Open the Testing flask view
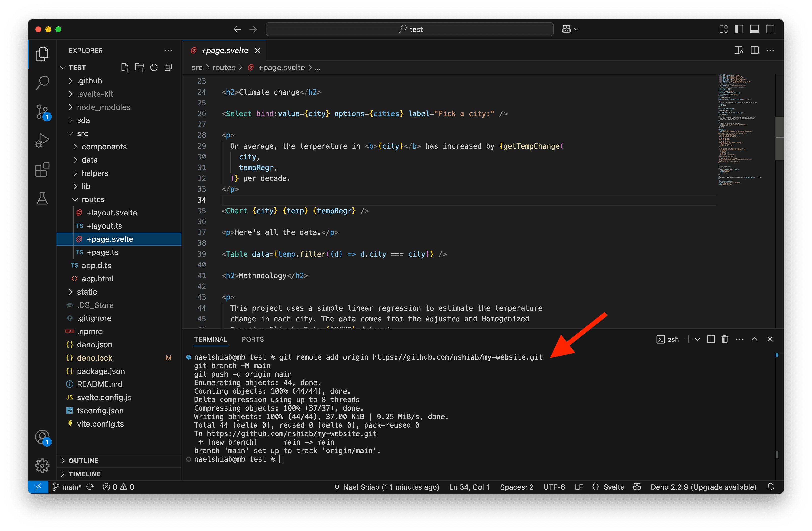Image resolution: width=812 pixels, height=531 pixels. point(42,198)
